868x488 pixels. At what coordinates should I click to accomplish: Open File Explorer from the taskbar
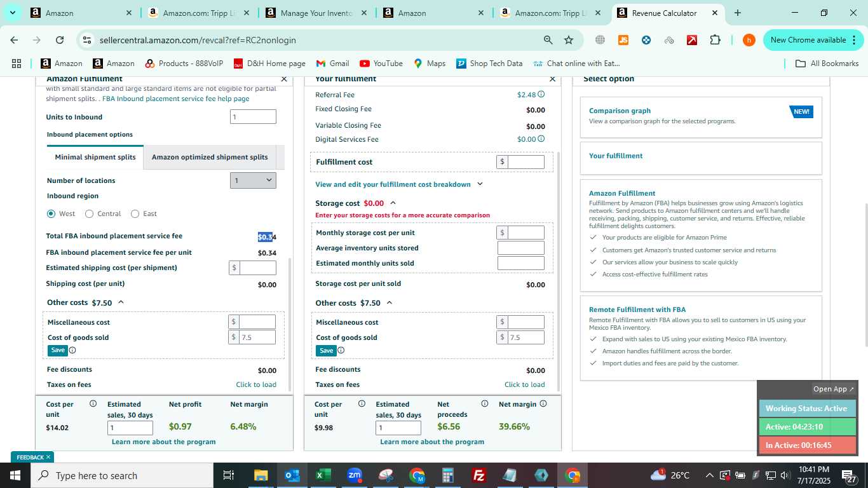(x=261, y=475)
